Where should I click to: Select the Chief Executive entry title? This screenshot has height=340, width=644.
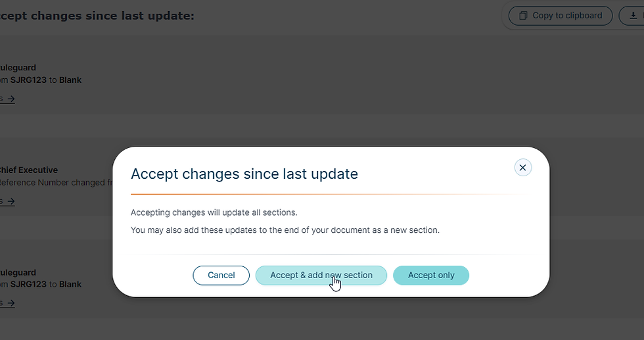pyautogui.click(x=29, y=170)
